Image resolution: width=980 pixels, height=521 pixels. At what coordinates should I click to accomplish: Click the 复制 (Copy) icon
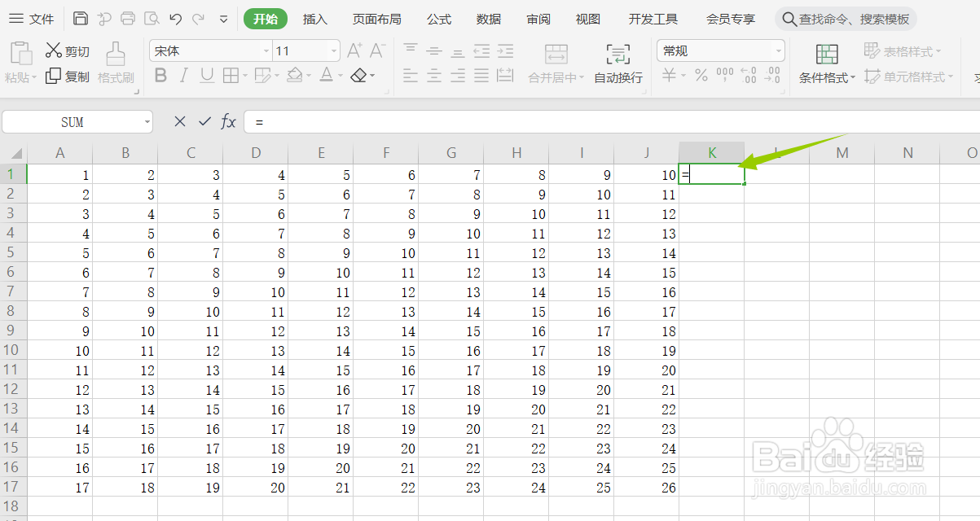(67, 75)
